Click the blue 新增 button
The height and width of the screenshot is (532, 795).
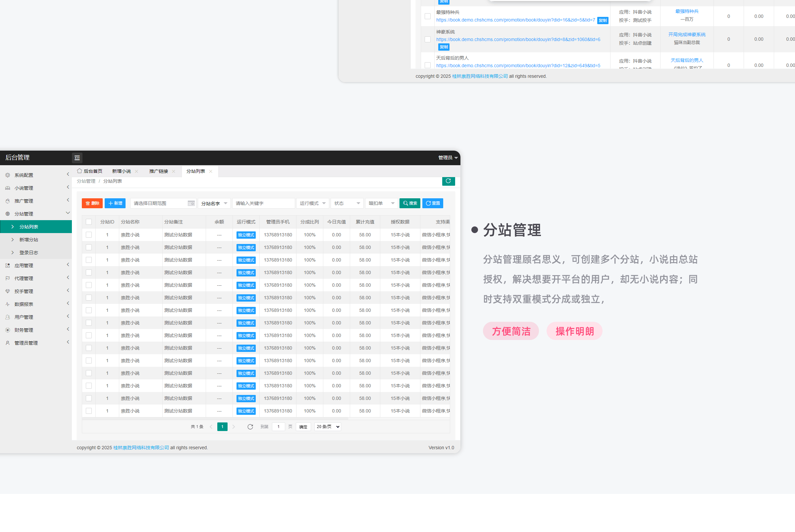pos(115,203)
